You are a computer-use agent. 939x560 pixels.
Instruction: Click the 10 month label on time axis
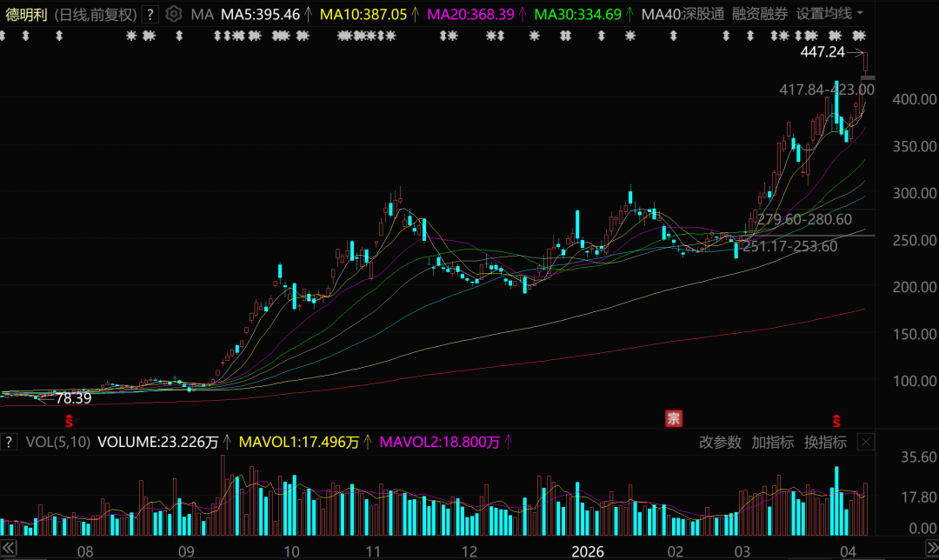[x=291, y=551]
